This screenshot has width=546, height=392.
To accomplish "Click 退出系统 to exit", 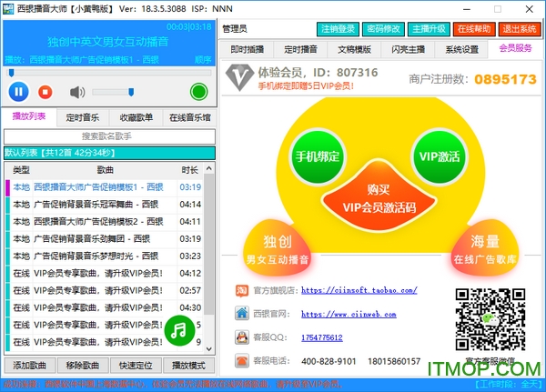I will point(520,29).
